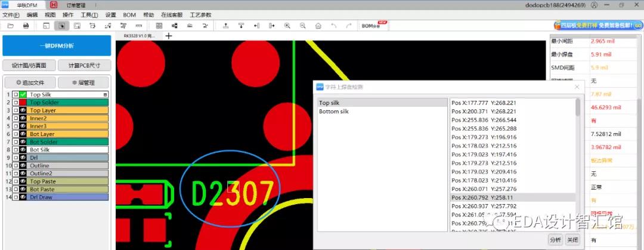Click the promotional banner for free four-layer boards
The width and height of the screenshot is (644, 250).
coord(598,26)
